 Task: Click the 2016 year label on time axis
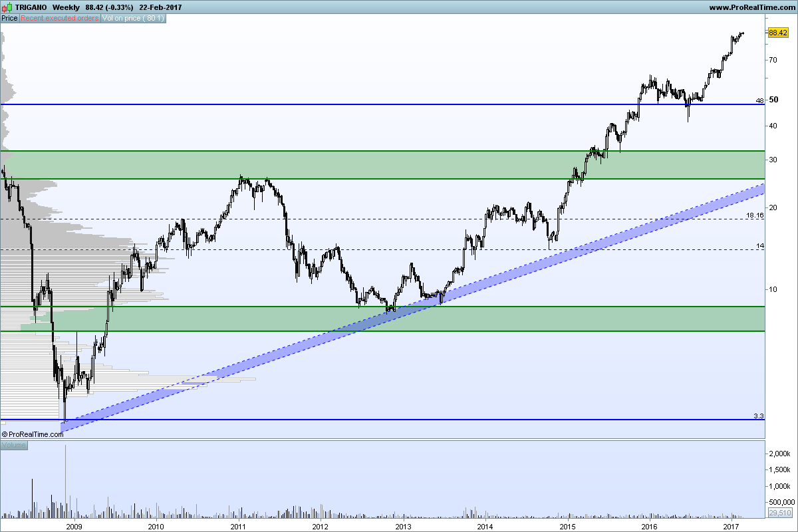[x=650, y=525]
